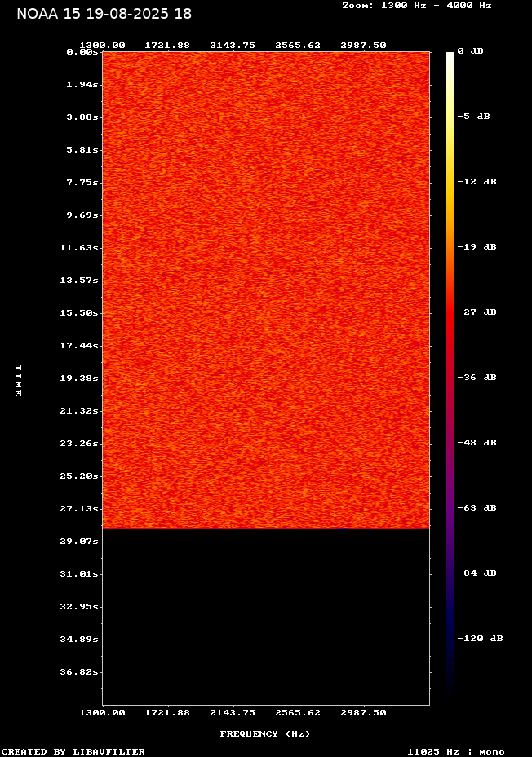Click the '11.63s' time label

[79, 248]
